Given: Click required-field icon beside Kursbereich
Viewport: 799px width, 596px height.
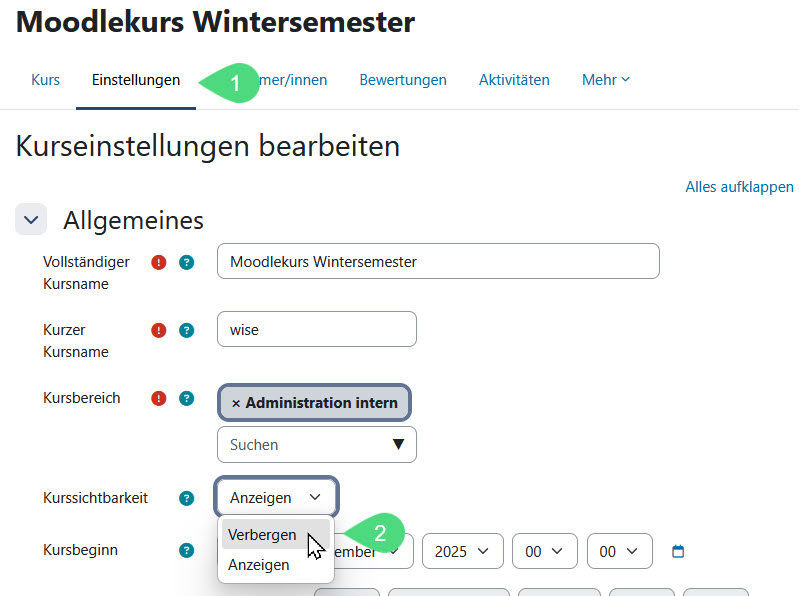Looking at the screenshot, I should tap(158, 398).
